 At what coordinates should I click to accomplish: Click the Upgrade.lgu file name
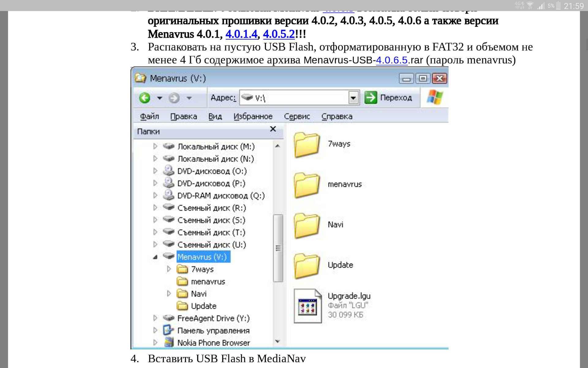349,296
